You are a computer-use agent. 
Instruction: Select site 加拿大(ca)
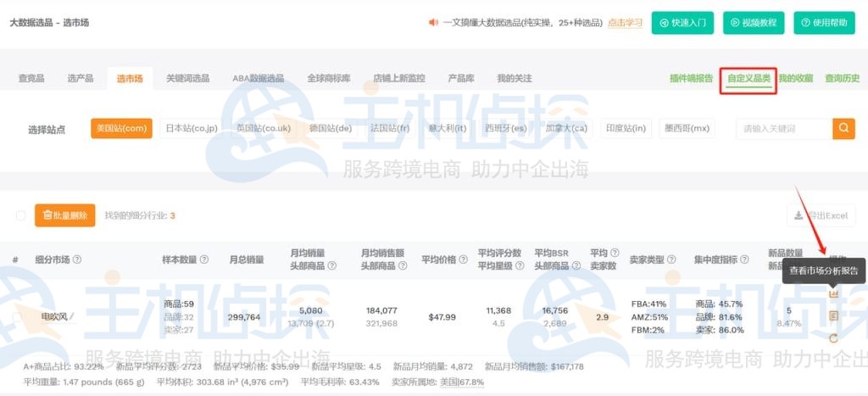pyautogui.click(x=565, y=129)
